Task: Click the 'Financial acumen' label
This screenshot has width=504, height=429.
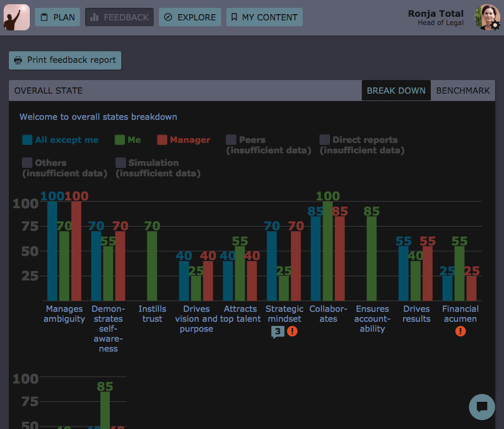Action: coord(460,314)
